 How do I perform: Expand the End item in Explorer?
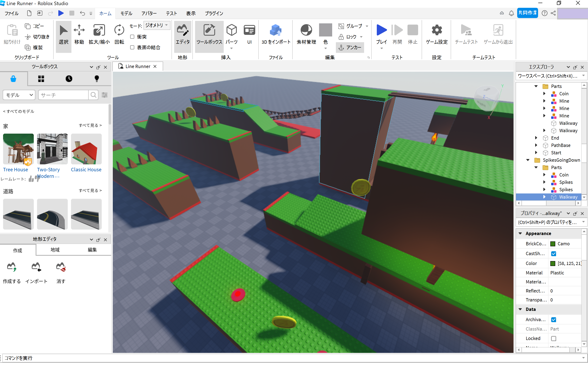click(536, 138)
